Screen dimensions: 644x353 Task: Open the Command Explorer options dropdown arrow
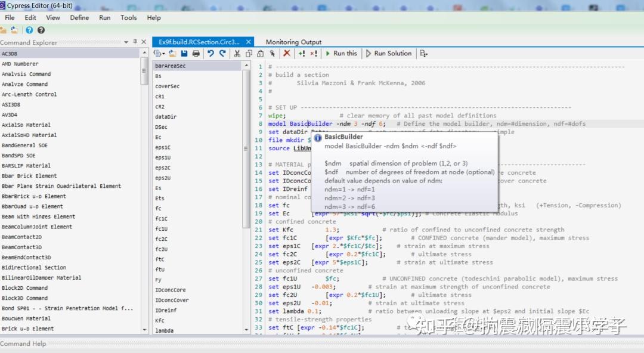126,42
